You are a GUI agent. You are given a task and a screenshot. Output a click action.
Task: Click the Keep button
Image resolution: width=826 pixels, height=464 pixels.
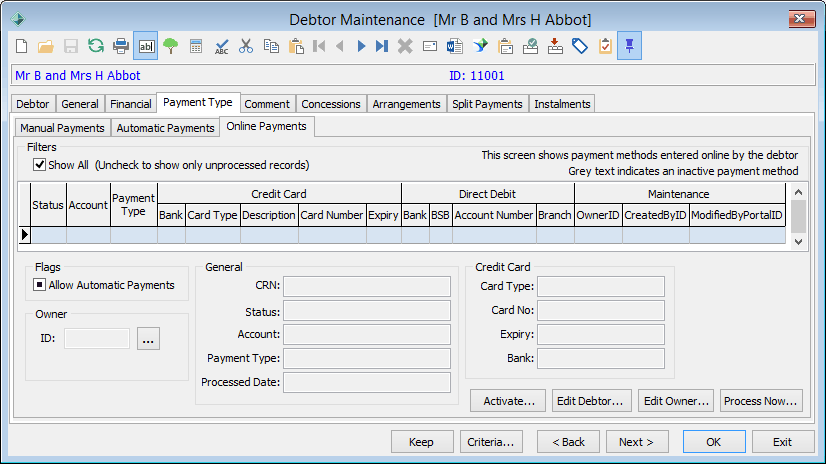point(422,442)
